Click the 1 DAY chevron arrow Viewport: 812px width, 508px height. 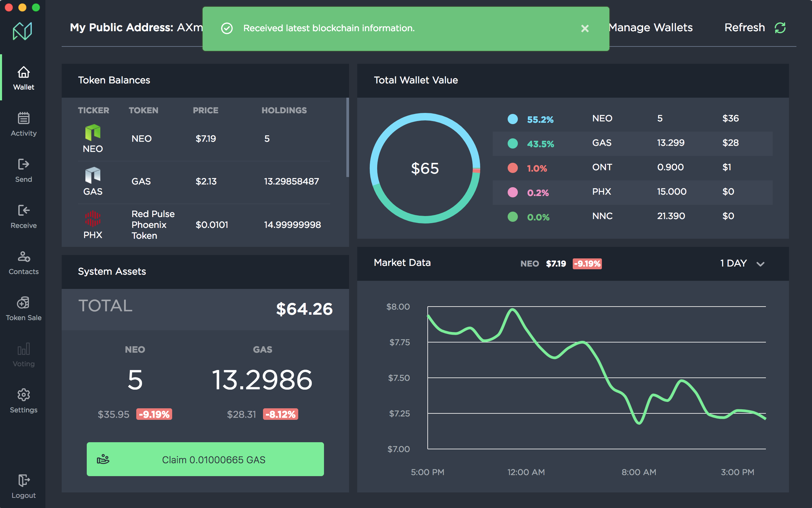point(760,264)
